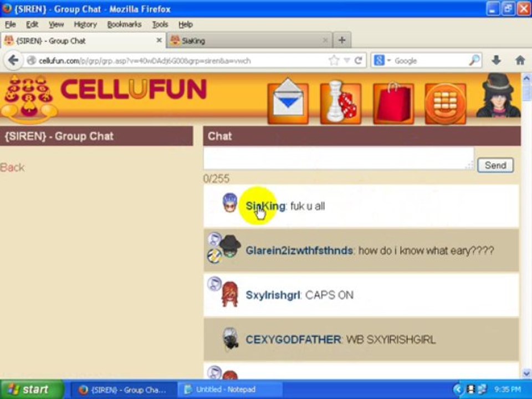The height and width of the screenshot is (399, 532).
Task: Open the Bookmarks menu
Action: [124, 24]
